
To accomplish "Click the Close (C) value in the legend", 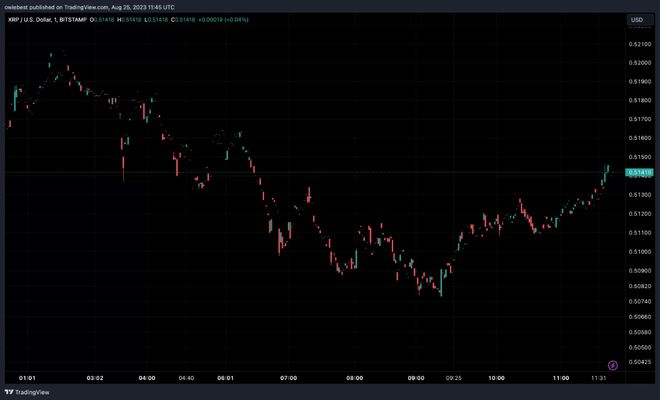I will pyautogui.click(x=185, y=20).
